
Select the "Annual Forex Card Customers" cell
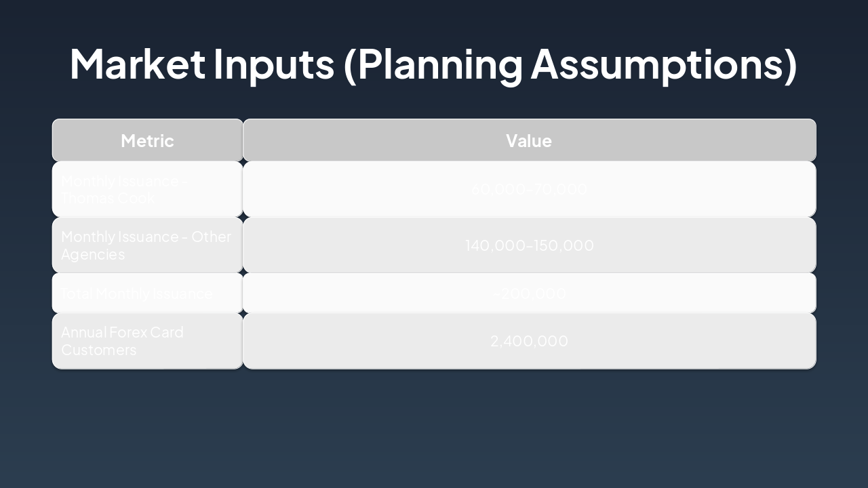coord(147,341)
